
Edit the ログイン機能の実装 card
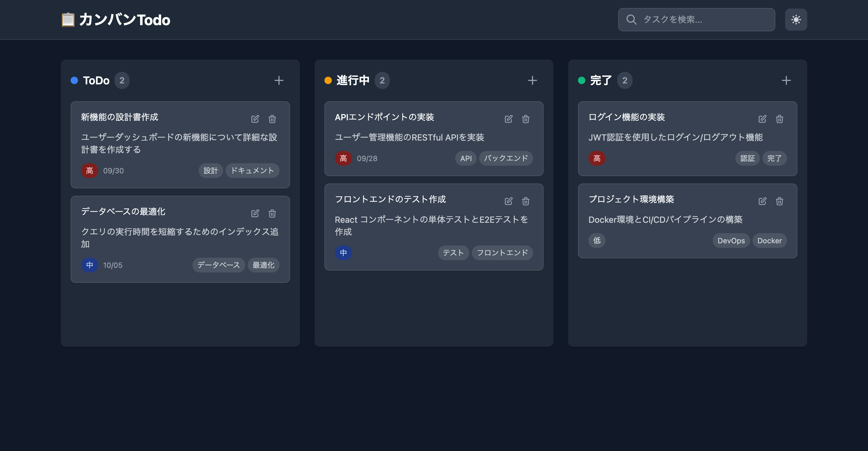pyautogui.click(x=762, y=118)
